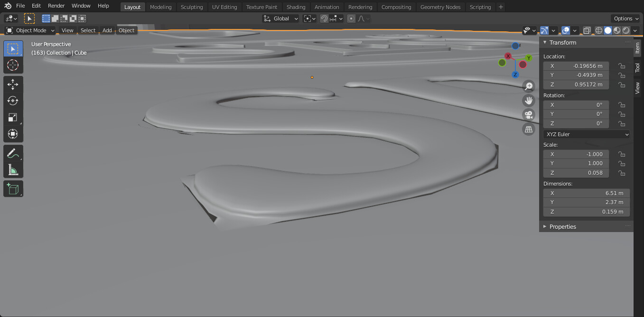The image size is (644, 317).
Task: Open overlays options dropdown arrow
Action: [575, 30]
